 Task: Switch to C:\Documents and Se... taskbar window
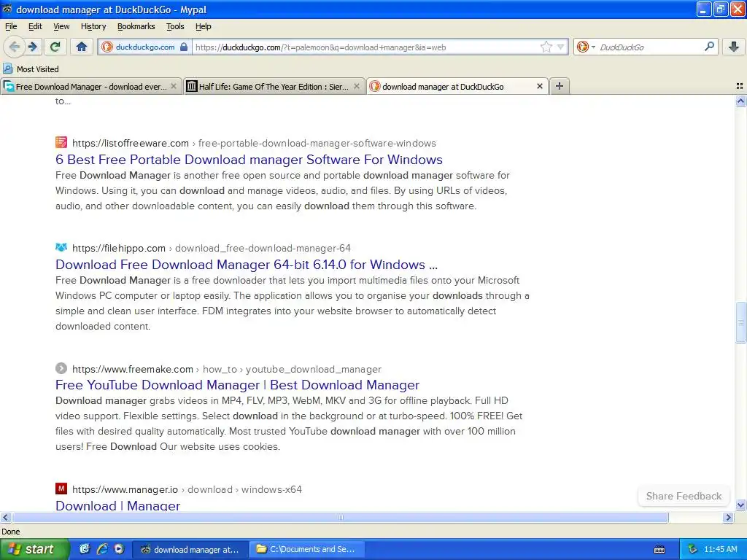[x=308, y=550]
